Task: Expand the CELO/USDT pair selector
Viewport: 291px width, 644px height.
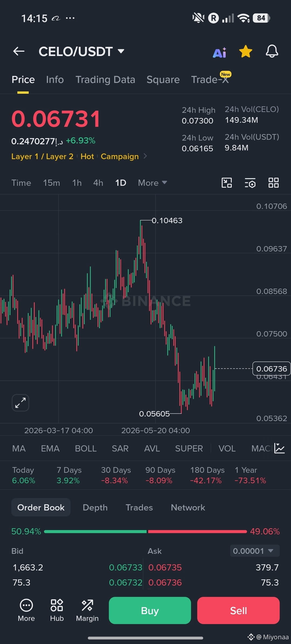Action: point(82,51)
